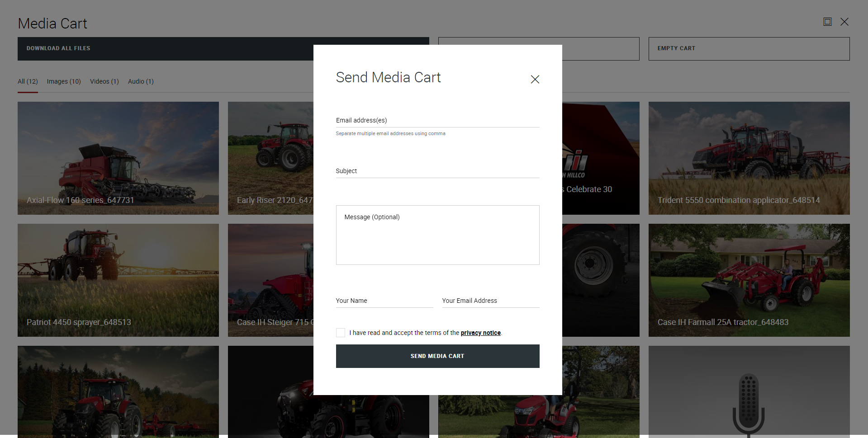Select the Audio (1) tab

(x=140, y=81)
